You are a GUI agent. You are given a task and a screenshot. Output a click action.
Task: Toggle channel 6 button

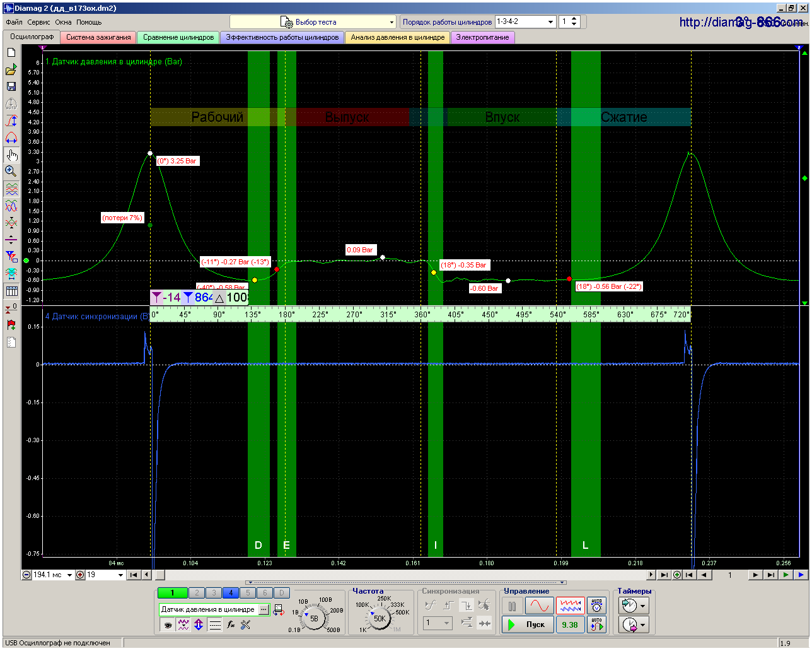(x=265, y=593)
